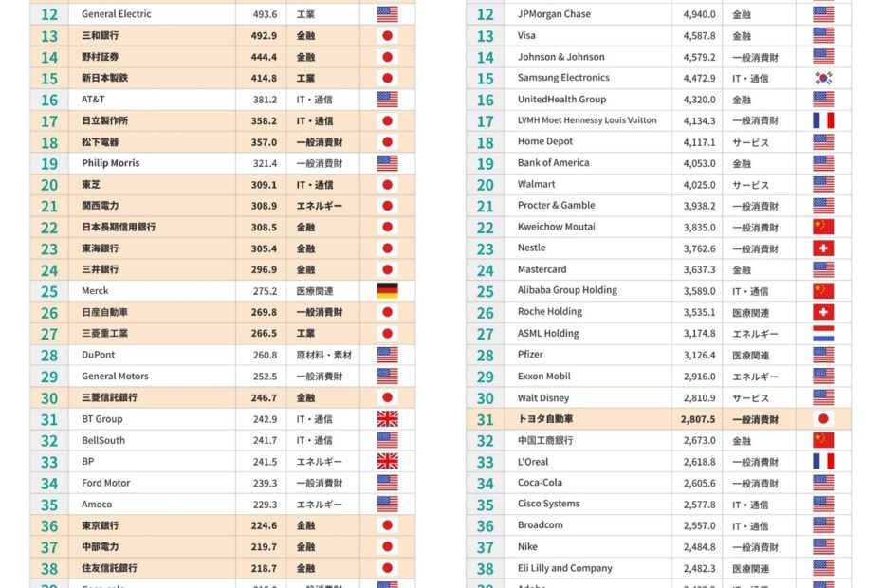Click the value 4,587.8 in Visa row
Viewport: 882px width, 588px height.
[x=699, y=36]
